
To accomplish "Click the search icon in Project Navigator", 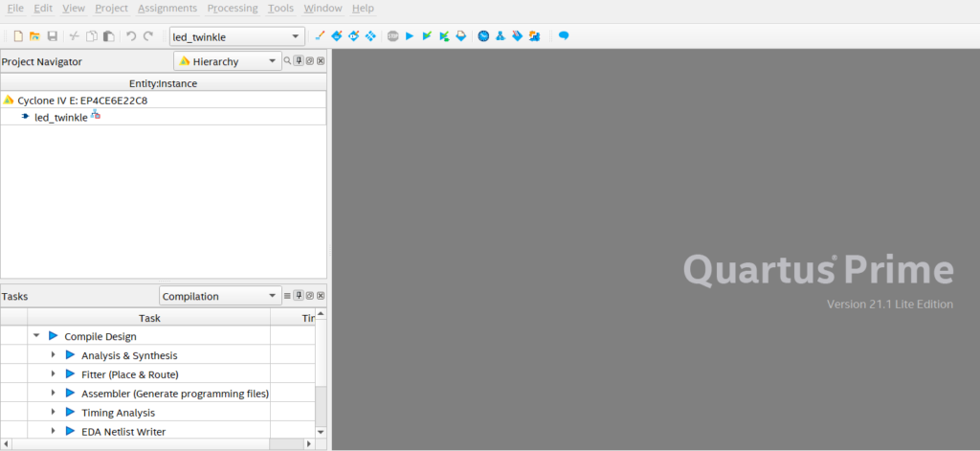I will point(287,60).
